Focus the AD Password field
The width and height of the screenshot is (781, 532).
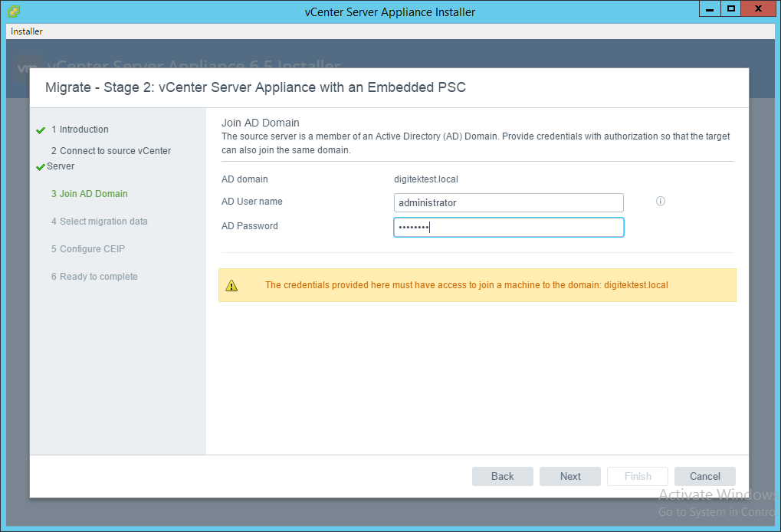[509, 227]
